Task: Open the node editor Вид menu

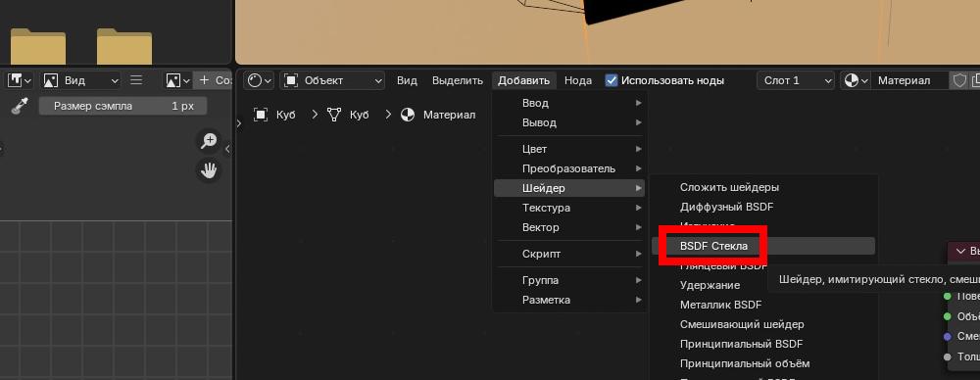Action: click(x=407, y=80)
